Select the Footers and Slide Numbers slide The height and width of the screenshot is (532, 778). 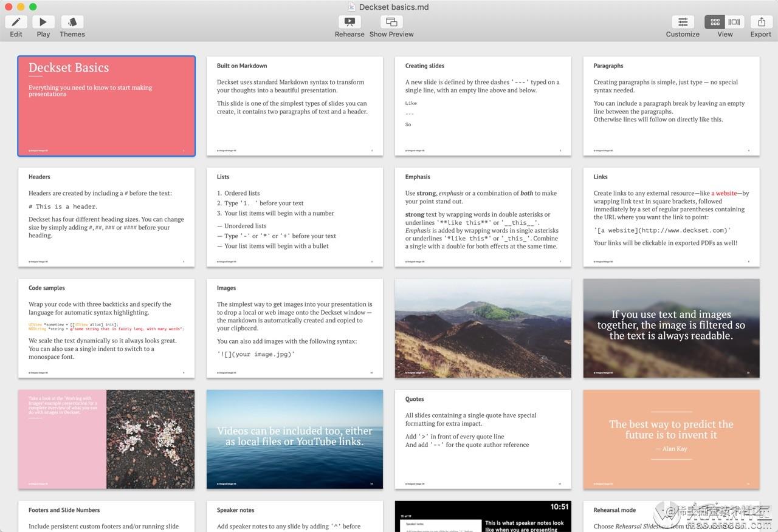pyautogui.click(x=106, y=516)
